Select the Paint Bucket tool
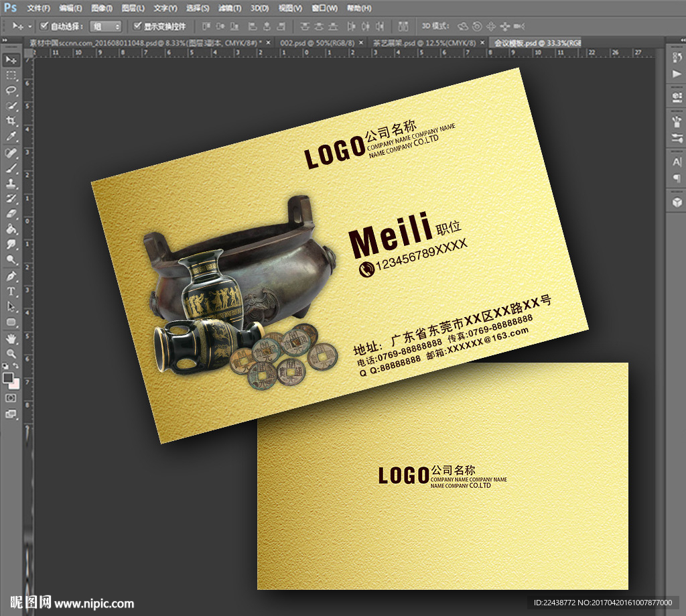The width and height of the screenshot is (686, 616). (x=11, y=229)
